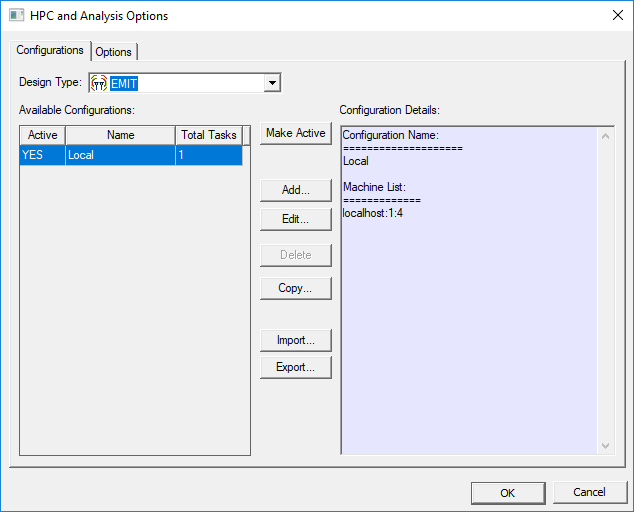Click the EMIT design type icon
This screenshot has height=512, width=634.
pos(99,83)
